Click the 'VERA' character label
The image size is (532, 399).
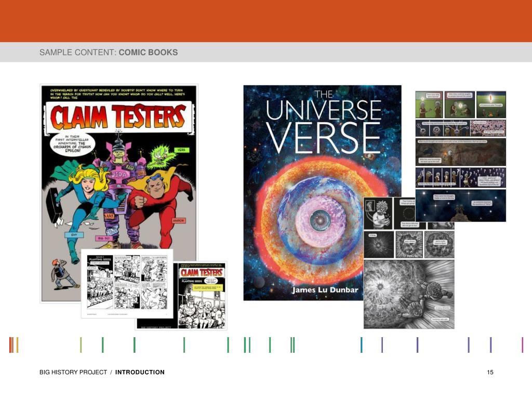click(181, 150)
